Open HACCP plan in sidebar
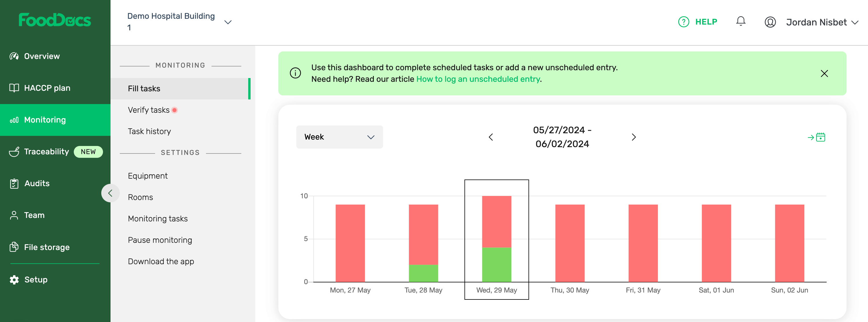This screenshot has height=322, width=868. pos(47,88)
